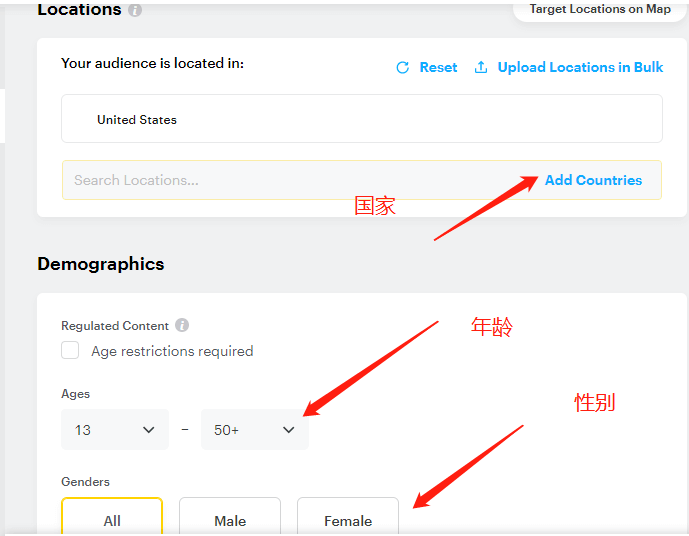Click the Regulated Content info icon

pos(182,326)
